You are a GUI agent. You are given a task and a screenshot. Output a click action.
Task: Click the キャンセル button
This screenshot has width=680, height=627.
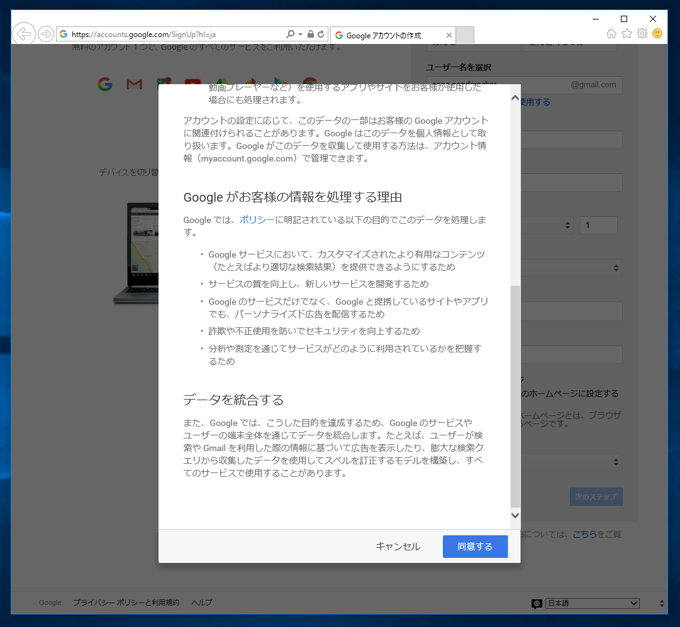[x=398, y=546]
